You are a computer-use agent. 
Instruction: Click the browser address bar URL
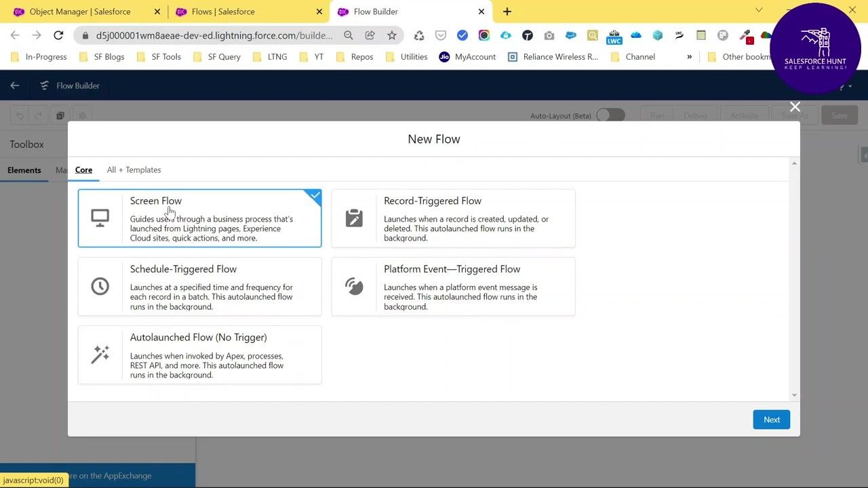(214, 35)
